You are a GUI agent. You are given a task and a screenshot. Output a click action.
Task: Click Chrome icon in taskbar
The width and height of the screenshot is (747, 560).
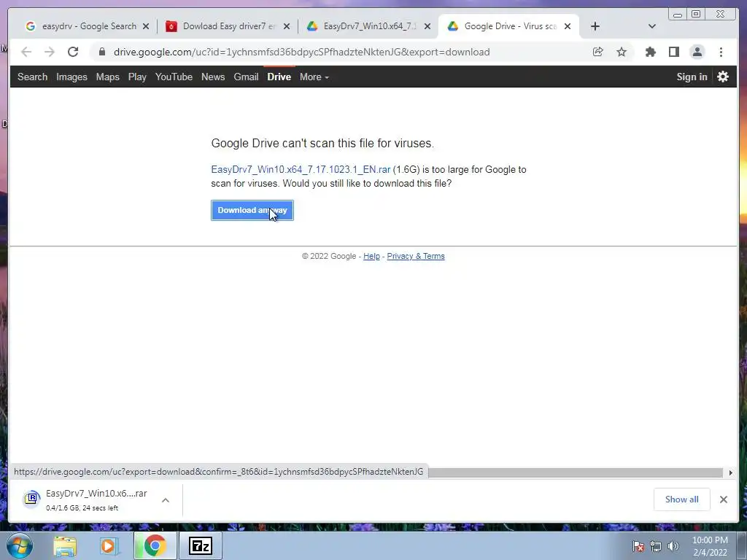tap(155, 546)
